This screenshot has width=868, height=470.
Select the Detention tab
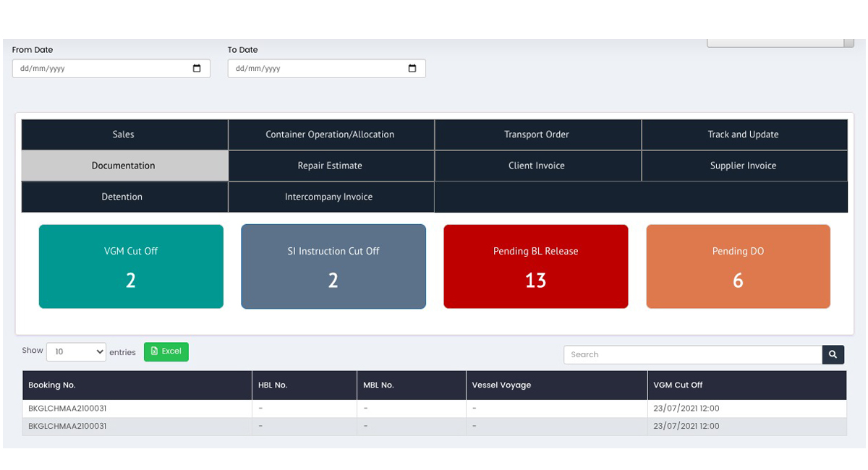pyautogui.click(x=123, y=197)
